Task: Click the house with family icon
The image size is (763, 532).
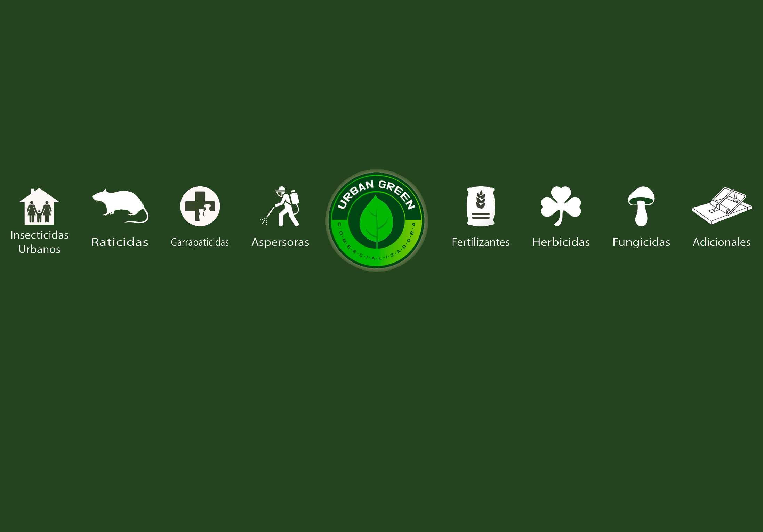Action: (39, 207)
